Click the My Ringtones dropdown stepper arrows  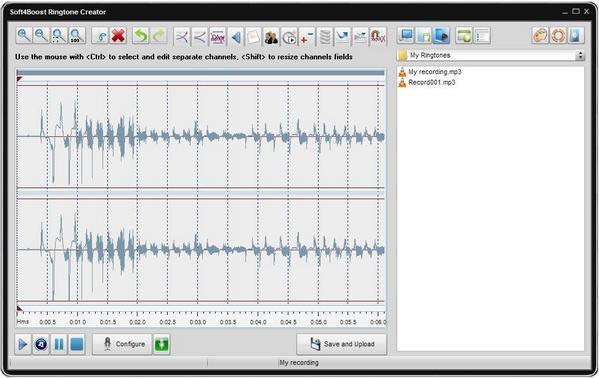(580, 56)
